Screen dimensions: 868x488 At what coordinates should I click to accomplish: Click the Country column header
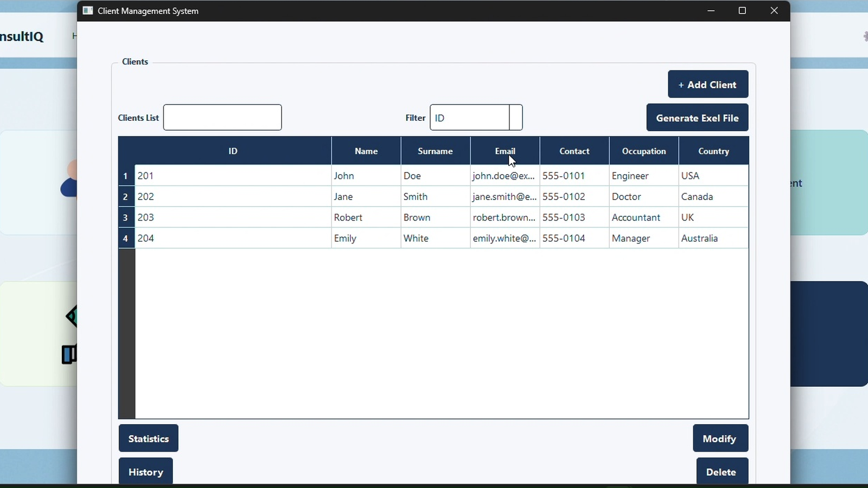[714, 151]
